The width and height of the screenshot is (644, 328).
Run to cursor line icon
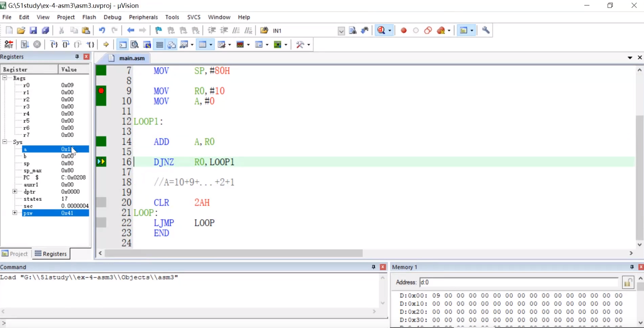pos(91,44)
